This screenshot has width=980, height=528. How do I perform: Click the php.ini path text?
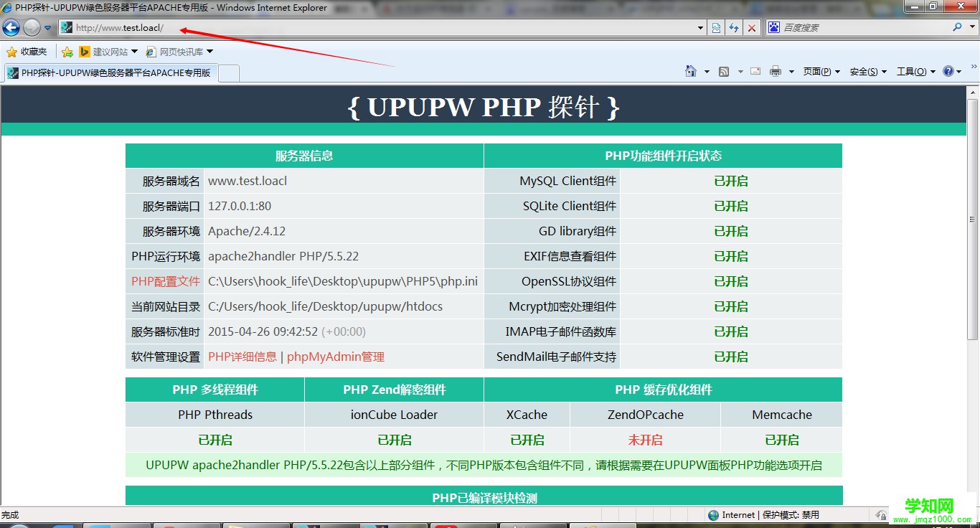tap(343, 281)
